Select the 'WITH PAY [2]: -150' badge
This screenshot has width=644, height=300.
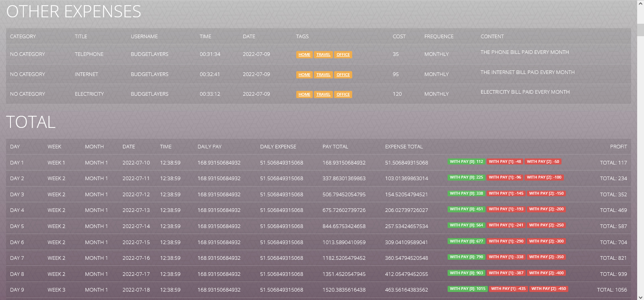click(546, 193)
